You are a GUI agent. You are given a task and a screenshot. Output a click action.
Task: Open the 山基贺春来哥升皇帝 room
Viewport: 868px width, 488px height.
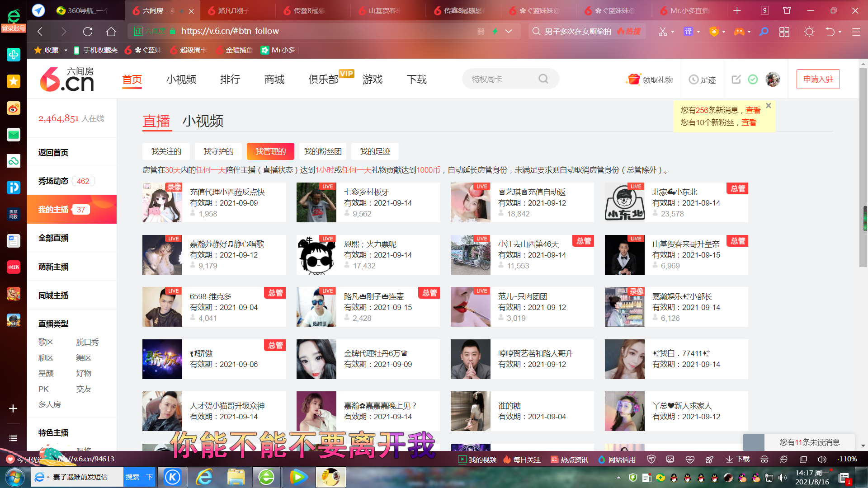pyautogui.click(x=676, y=255)
